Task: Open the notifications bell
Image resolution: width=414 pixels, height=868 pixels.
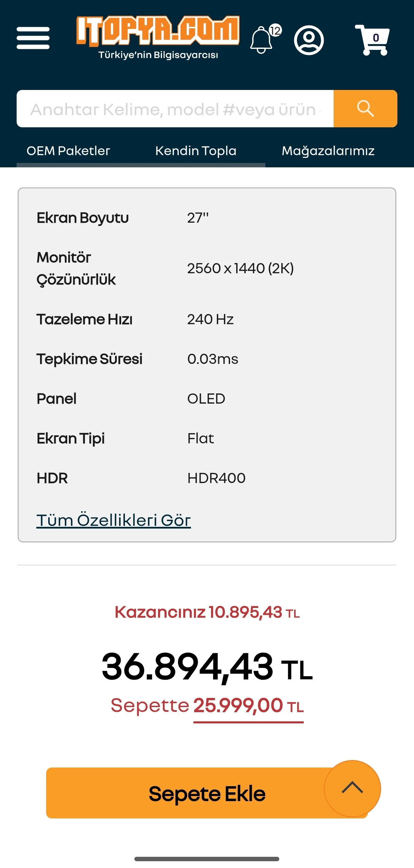Action: [261, 41]
